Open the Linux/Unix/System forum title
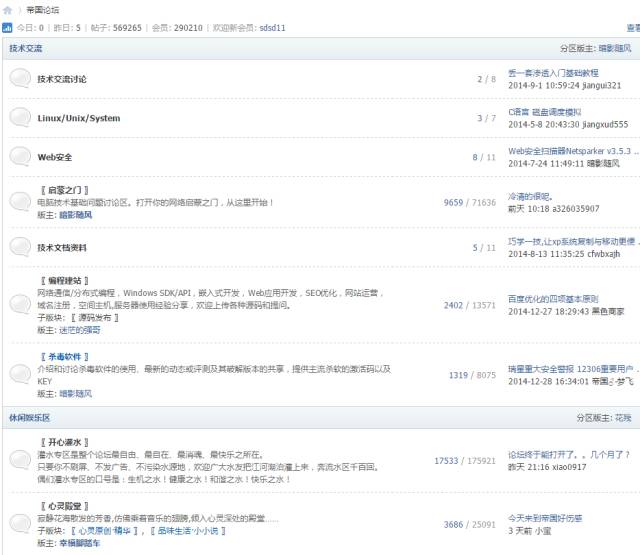 78,118
